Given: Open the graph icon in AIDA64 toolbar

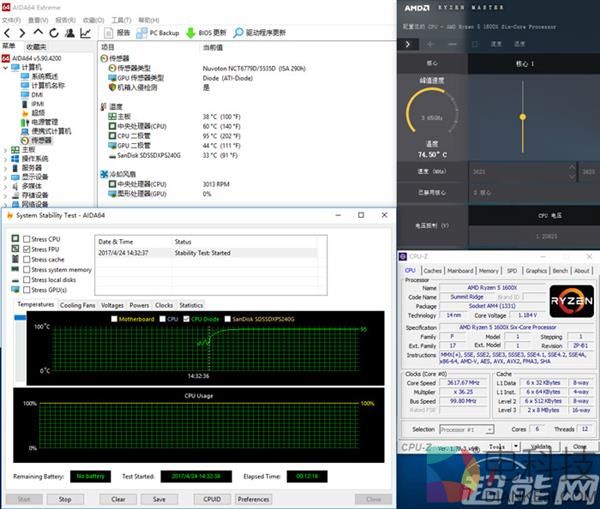Looking at the screenshot, I should pos(85,33).
